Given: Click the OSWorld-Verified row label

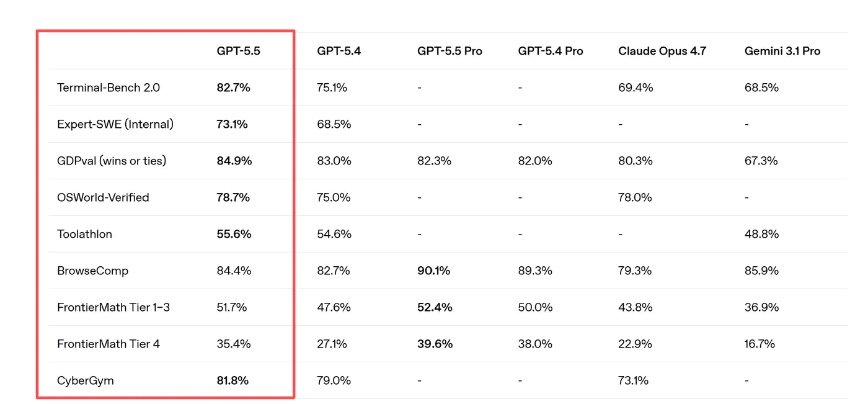Looking at the screenshot, I should coord(103,197).
